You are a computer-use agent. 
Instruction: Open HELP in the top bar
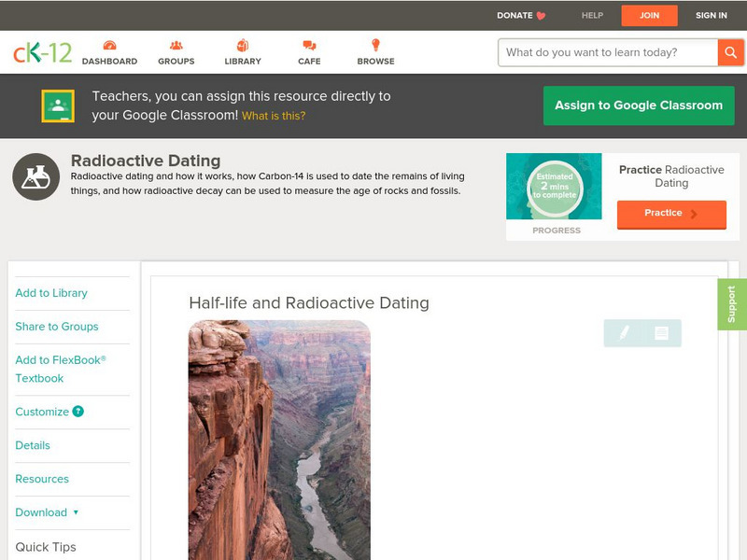click(592, 15)
